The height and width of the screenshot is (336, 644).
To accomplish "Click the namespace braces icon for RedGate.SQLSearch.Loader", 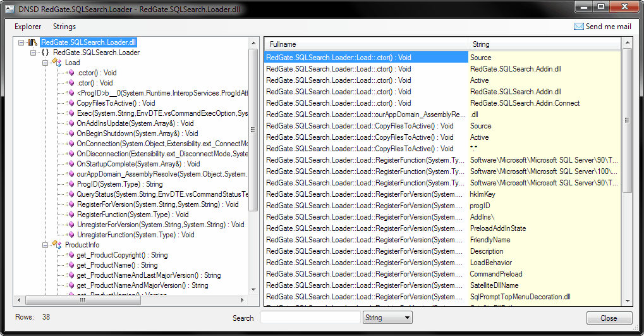I will click(45, 53).
